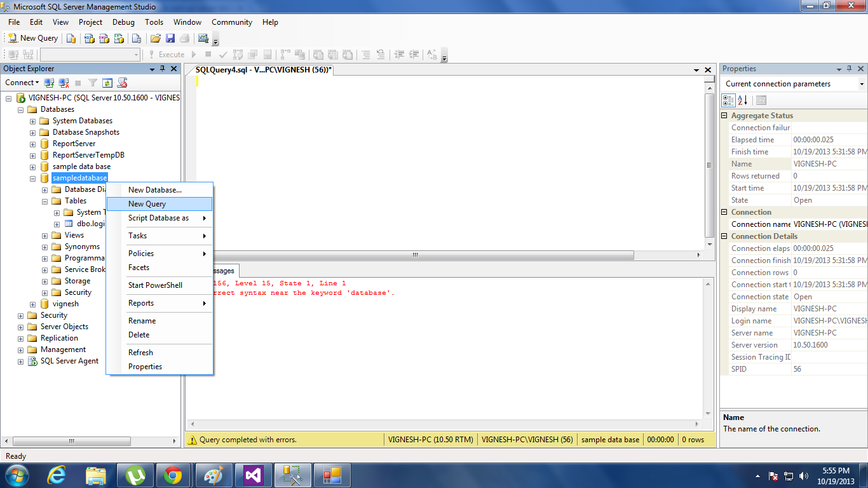Sort Properties alphabetically with the A-Z icon

[x=742, y=100]
